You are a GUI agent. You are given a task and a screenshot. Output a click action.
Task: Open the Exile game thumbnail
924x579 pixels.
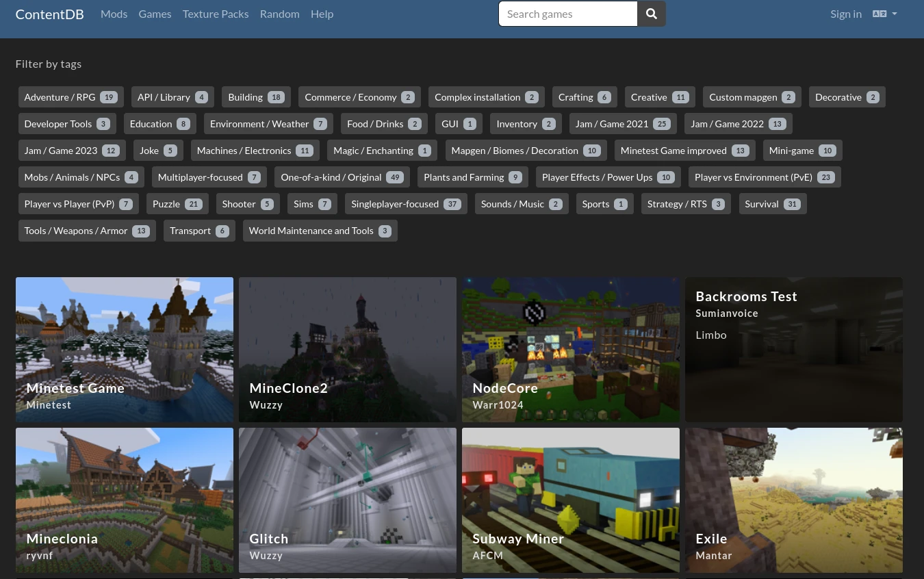tap(794, 500)
